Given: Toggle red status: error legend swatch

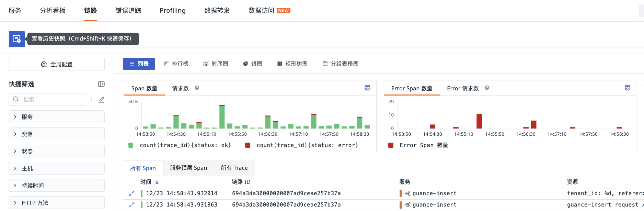Looking at the screenshot, I should click(x=248, y=145).
